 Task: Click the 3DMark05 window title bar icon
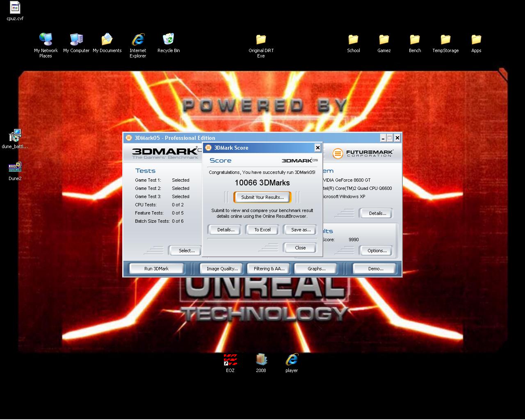(129, 138)
